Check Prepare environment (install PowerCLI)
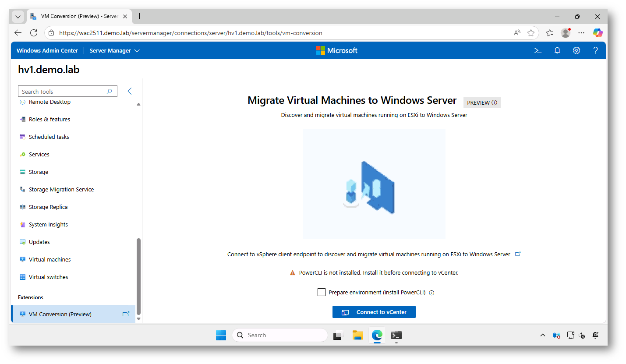 click(x=322, y=292)
